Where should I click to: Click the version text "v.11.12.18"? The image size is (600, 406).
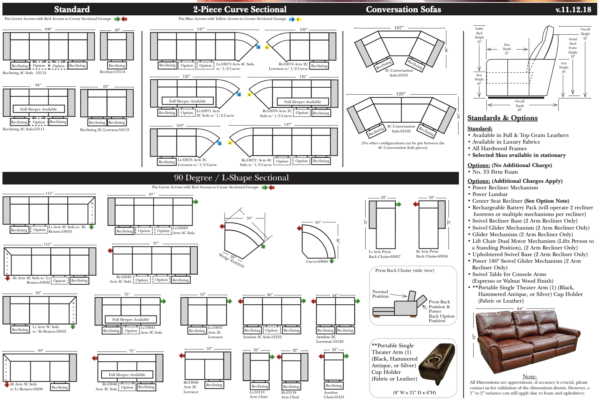click(x=573, y=10)
